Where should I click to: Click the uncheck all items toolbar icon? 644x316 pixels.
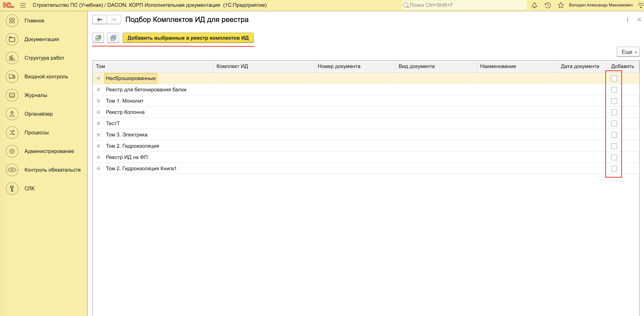pyautogui.click(x=113, y=38)
